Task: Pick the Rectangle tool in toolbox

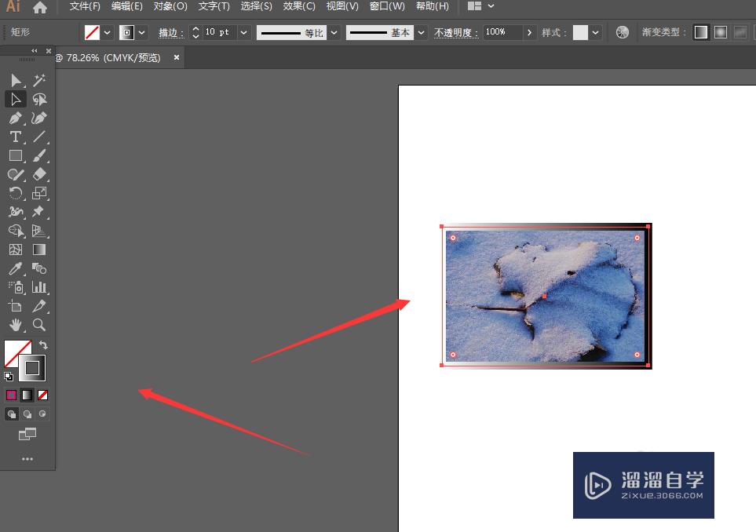Action: (15, 155)
